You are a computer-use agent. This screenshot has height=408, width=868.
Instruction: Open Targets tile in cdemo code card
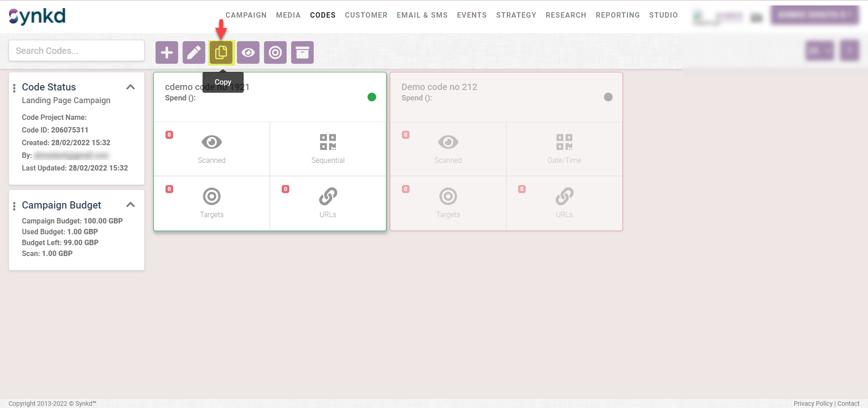(212, 203)
